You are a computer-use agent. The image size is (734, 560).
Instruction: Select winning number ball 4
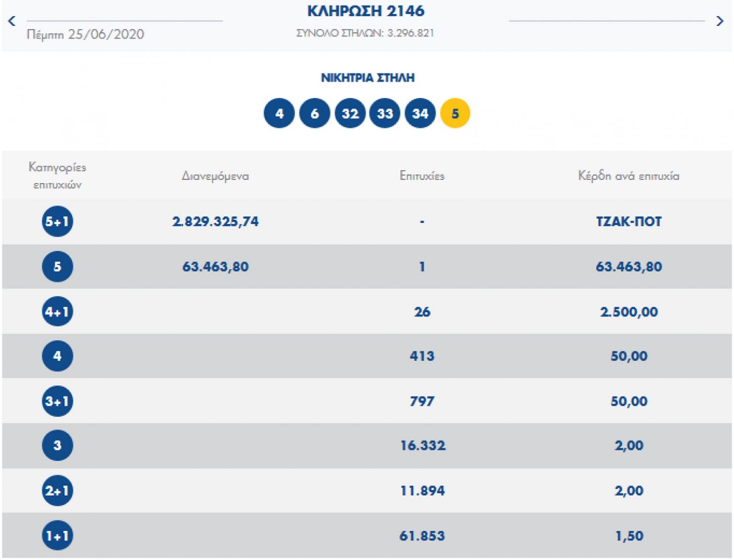point(279,113)
